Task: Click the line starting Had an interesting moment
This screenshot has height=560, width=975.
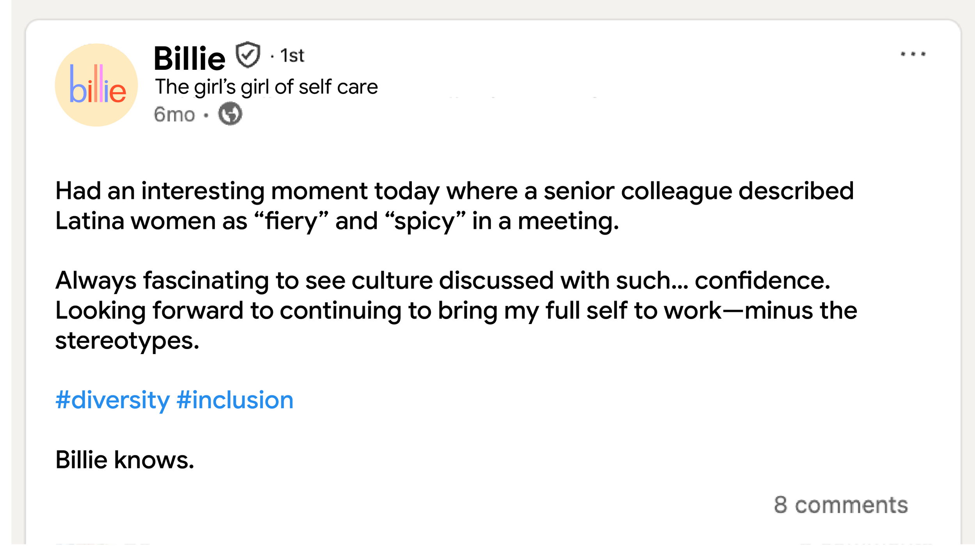Action: coord(454,191)
